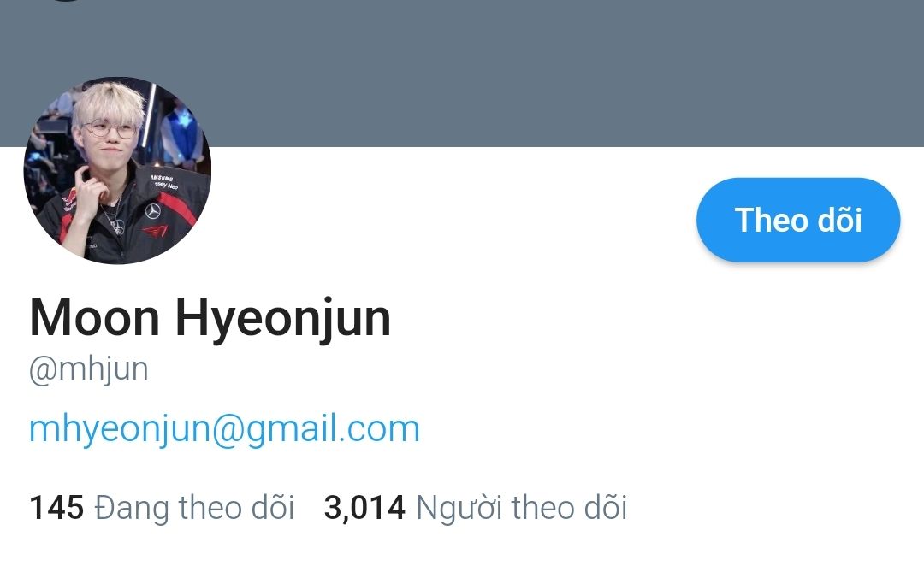The height and width of the screenshot is (566, 924).
Task: Click the blue gmail address in bio
Action: pyautogui.click(x=224, y=429)
